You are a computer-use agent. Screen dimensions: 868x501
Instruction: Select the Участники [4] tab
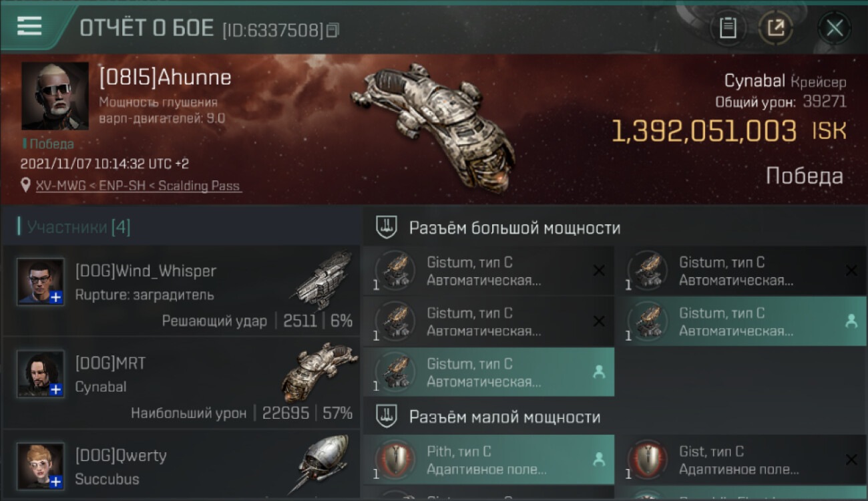pyautogui.click(x=74, y=227)
